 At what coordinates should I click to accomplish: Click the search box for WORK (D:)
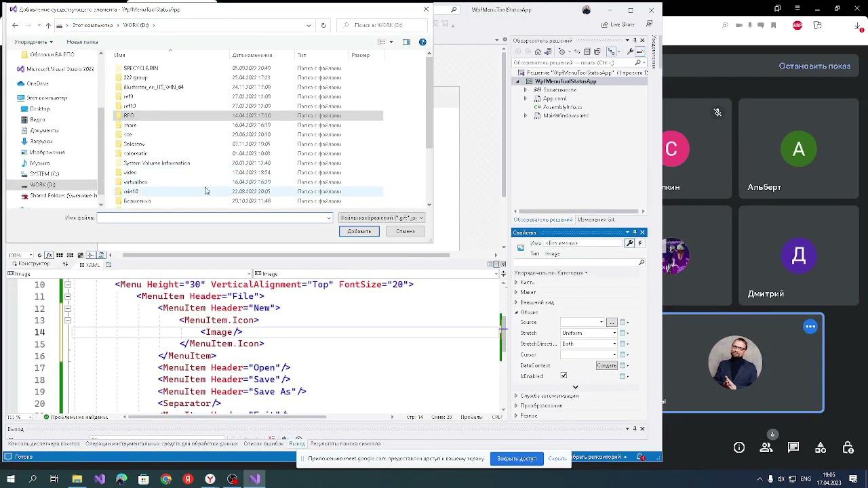pyautogui.click(x=381, y=25)
